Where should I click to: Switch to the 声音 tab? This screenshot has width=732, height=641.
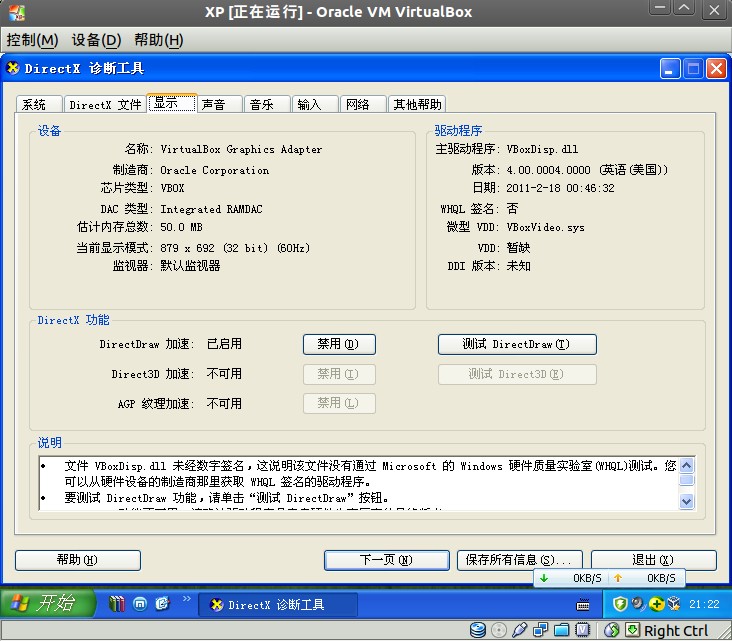pos(219,105)
